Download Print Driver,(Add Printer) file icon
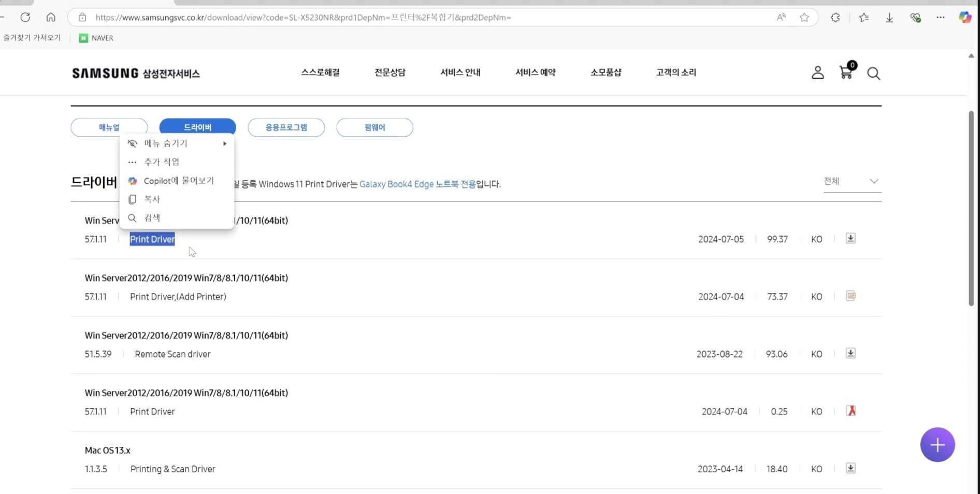980x494 pixels. tap(851, 296)
